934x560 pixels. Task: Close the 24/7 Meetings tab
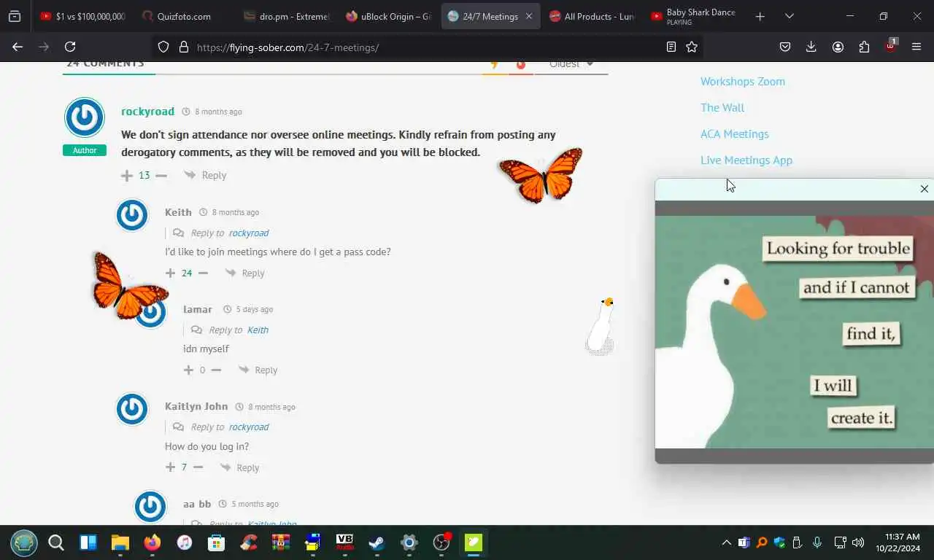[529, 16]
